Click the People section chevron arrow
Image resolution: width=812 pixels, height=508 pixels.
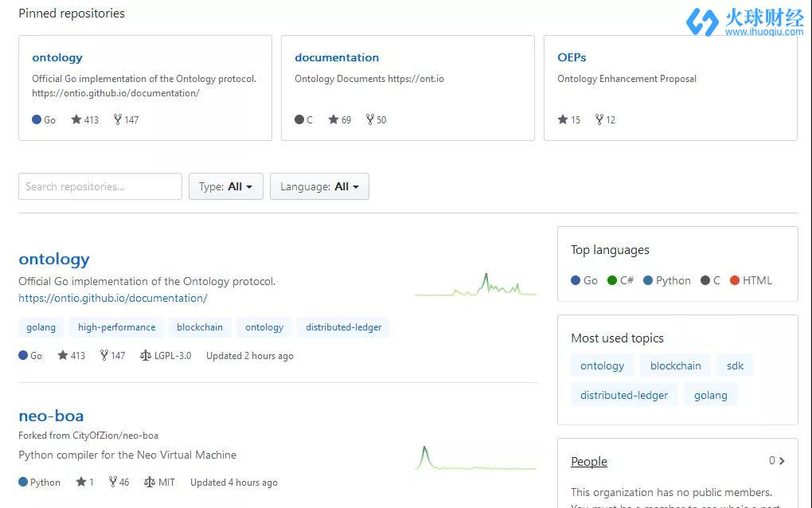click(782, 460)
